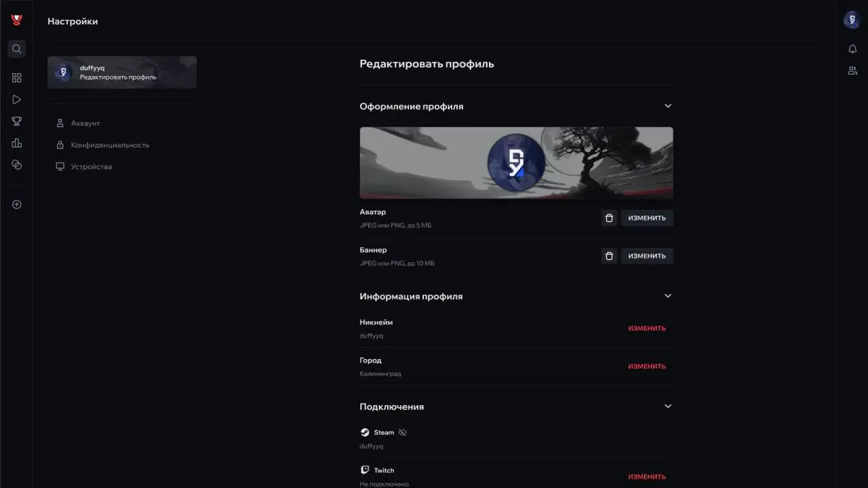Viewport: 868px width, 488px height.
Task: Click the Steam logo icon
Action: tap(365, 432)
